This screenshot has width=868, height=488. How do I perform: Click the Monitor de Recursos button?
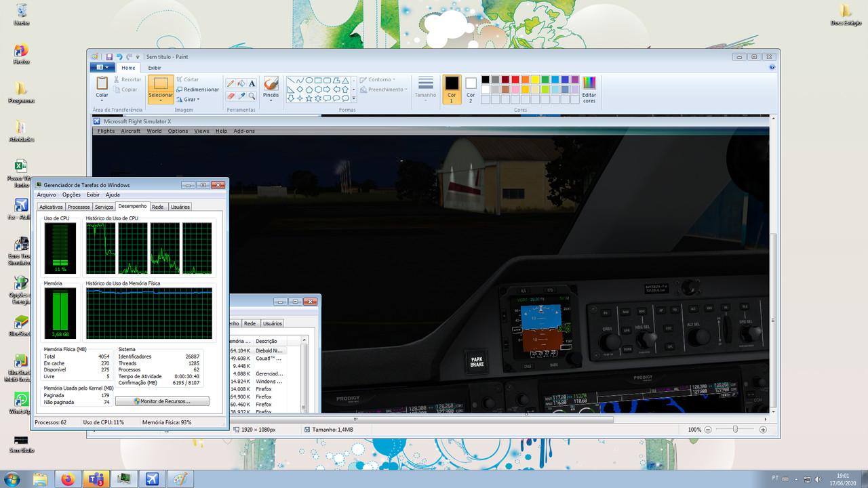pyautogui.click(x=162, y=401)
